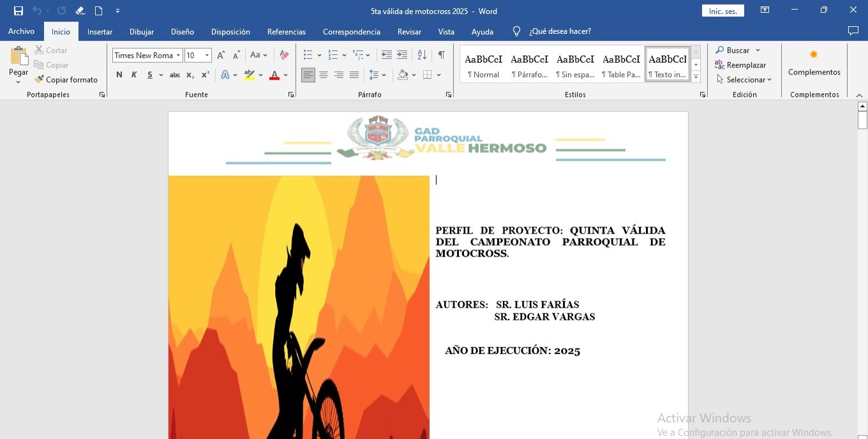Expand the Estilos styles gallery
Screen dimensions: 868x439
(696, 77)
